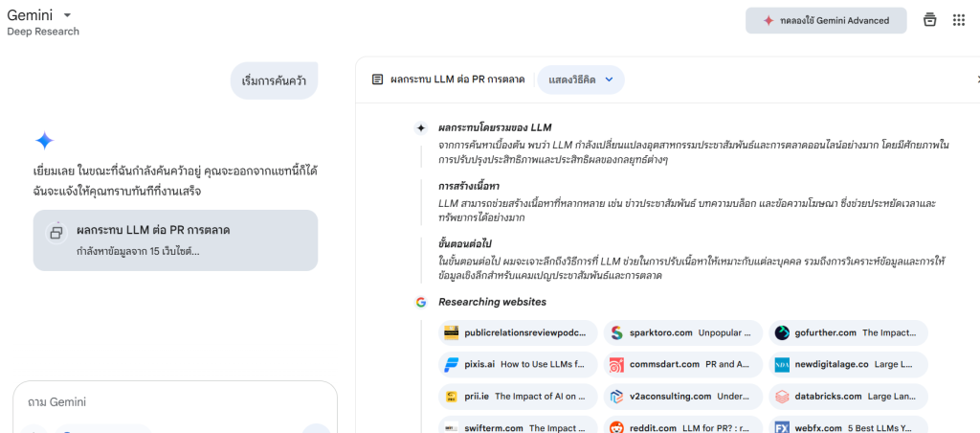Click the stacked tray icon beside Gemini Advanced
Screen dimensions: 980x433
(929, 21)
